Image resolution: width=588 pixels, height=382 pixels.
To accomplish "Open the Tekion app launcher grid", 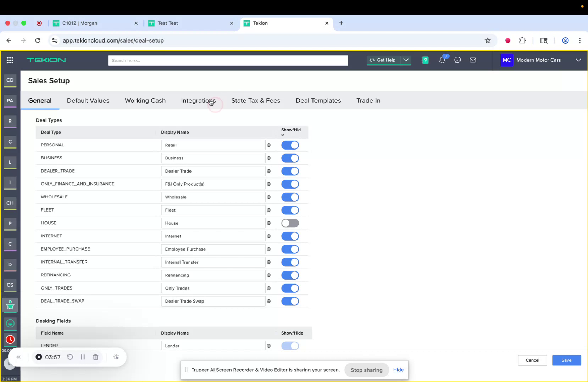I will (10, 60).
